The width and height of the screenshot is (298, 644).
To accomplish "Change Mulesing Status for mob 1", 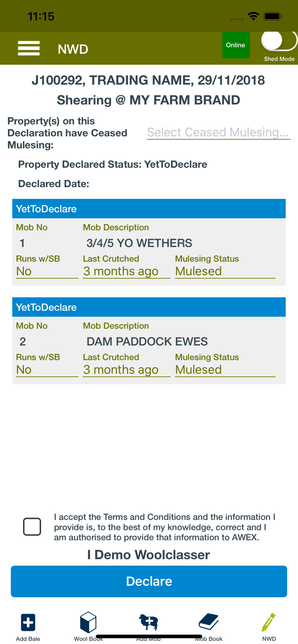I will (x=225, y=271).
